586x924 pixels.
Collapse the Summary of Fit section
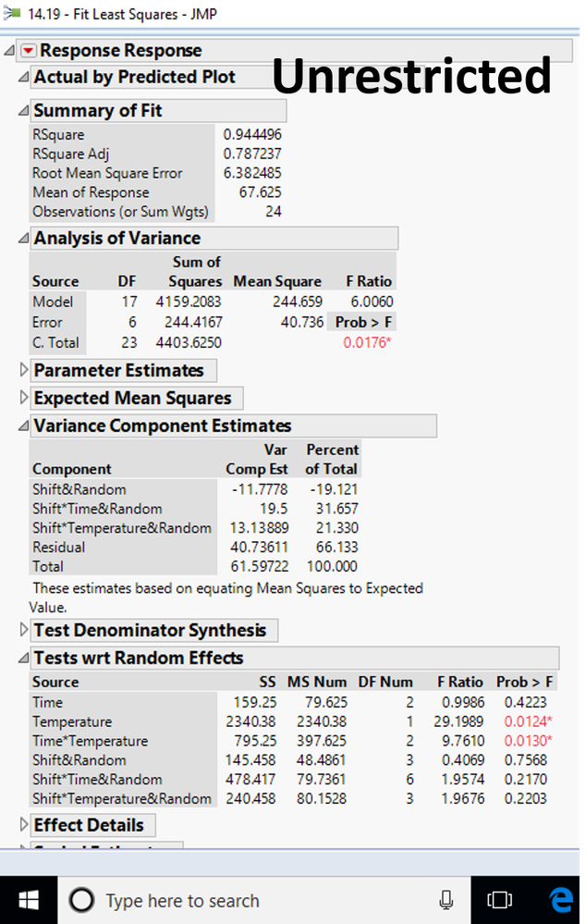click(x=23, y=110)
